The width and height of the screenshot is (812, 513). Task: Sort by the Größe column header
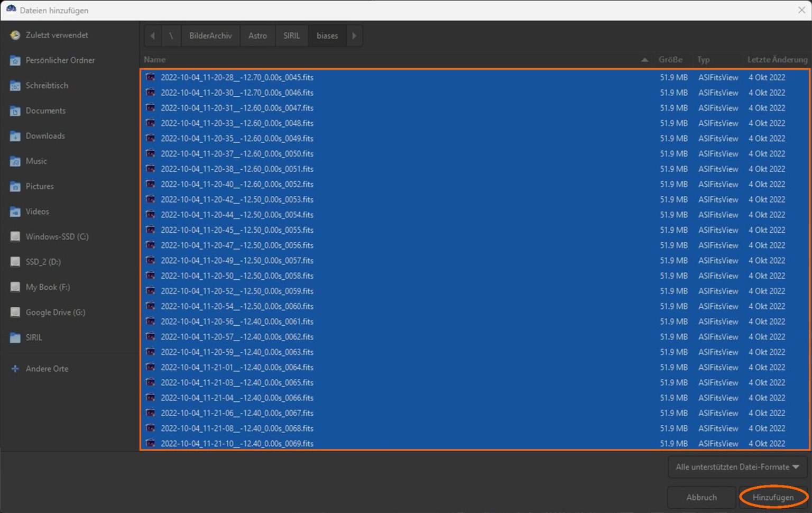point(670,60)
